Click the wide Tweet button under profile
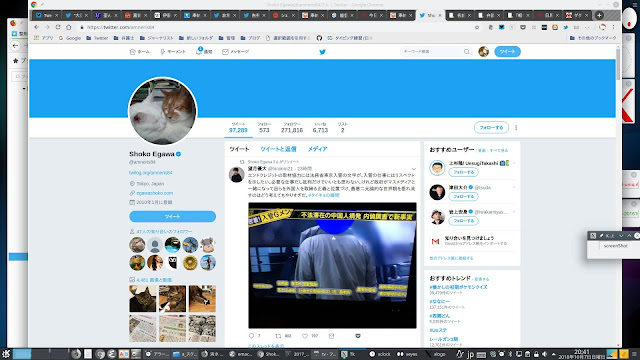The width and height of the screenshot is (640, 360). pos(172,216)
